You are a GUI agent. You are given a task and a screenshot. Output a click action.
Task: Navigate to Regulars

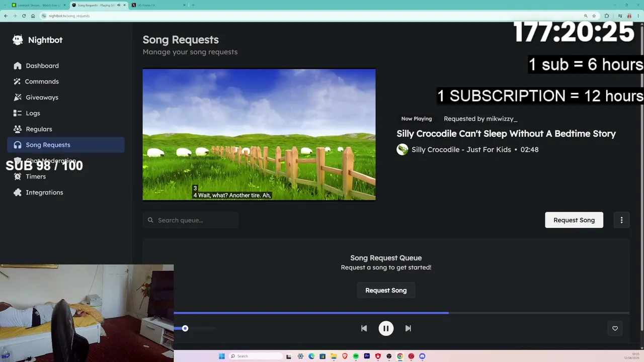[66, 129]
